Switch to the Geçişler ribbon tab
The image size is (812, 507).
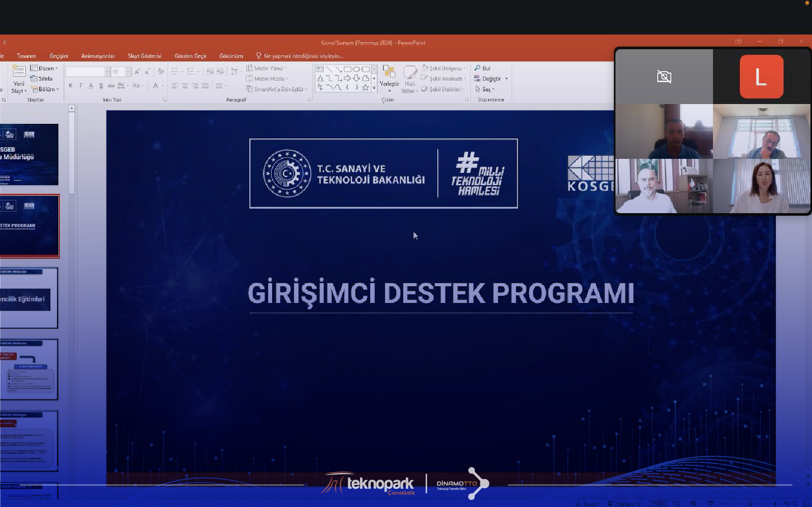coord(59,56)
